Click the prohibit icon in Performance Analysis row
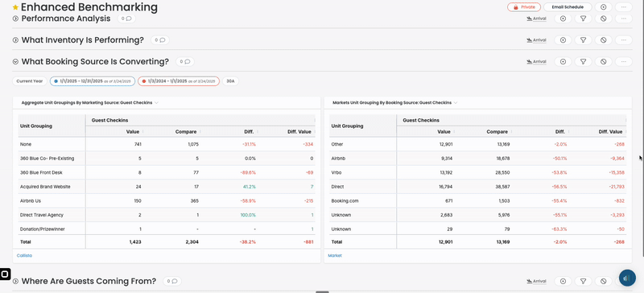644x293 pixels. point(603,19)
